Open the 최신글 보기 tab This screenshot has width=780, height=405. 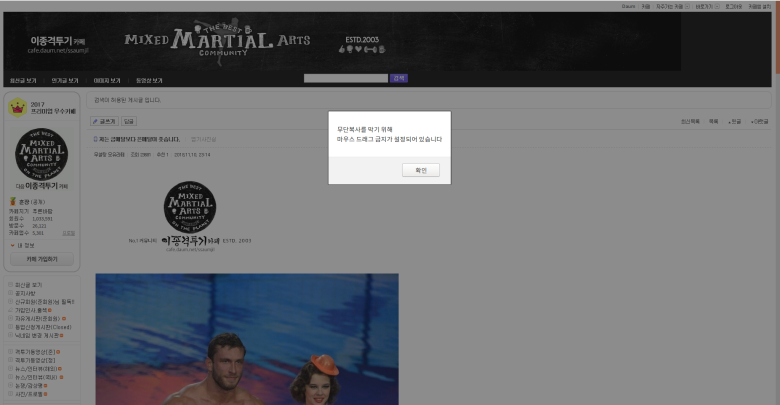(x=23, y=80)
